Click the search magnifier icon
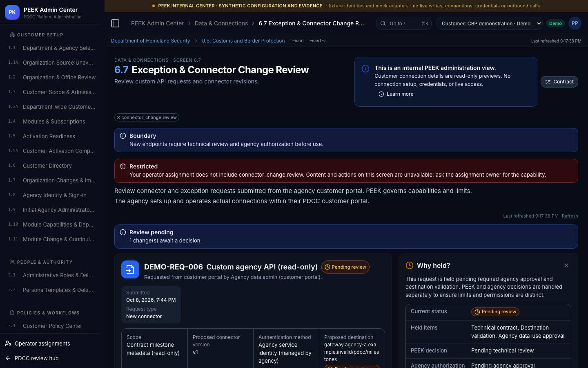The image size is (588, 368). (383, 23)
